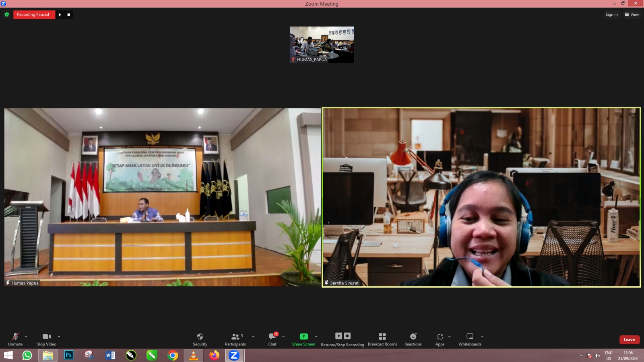Select the HUMAS_PAPUA video thumbnail
Screen dimensions: 644x362
coord(322,44)
